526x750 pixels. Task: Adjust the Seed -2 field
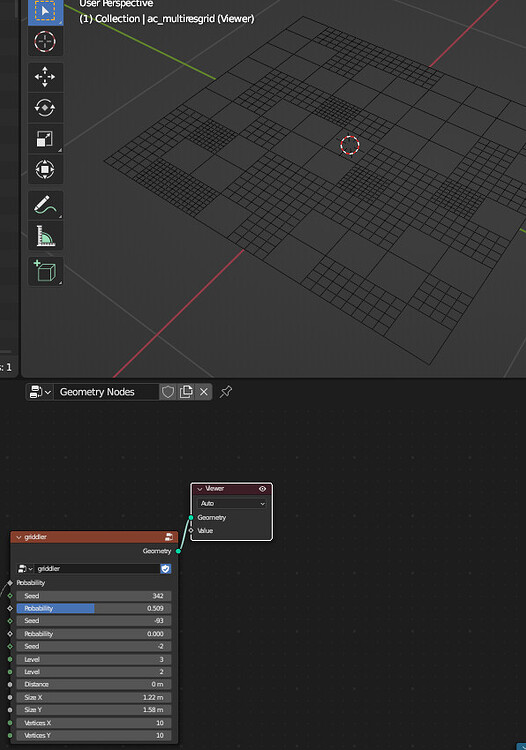tap(94, 646)
